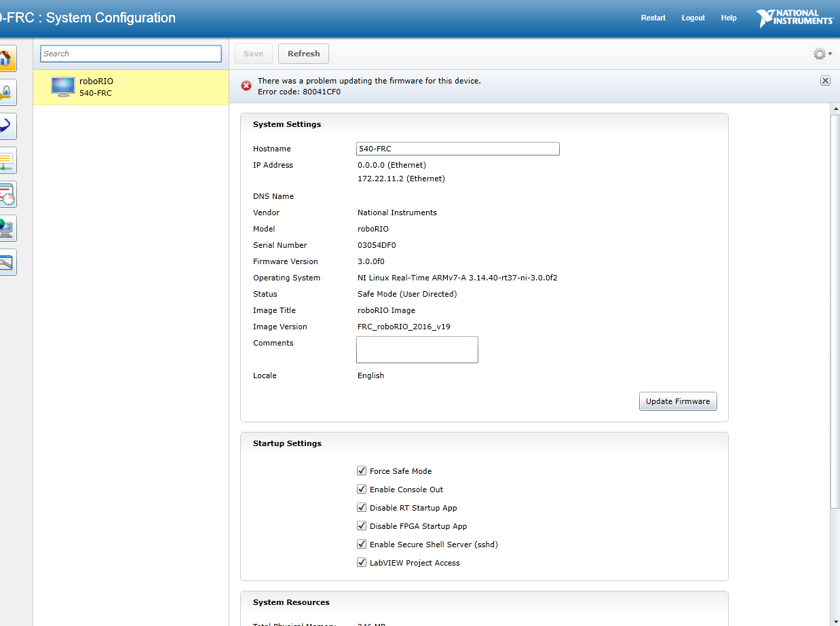Select the Safe Mode (User Directed) status
This screenshot has width=840, height=626.
point(407,294)
